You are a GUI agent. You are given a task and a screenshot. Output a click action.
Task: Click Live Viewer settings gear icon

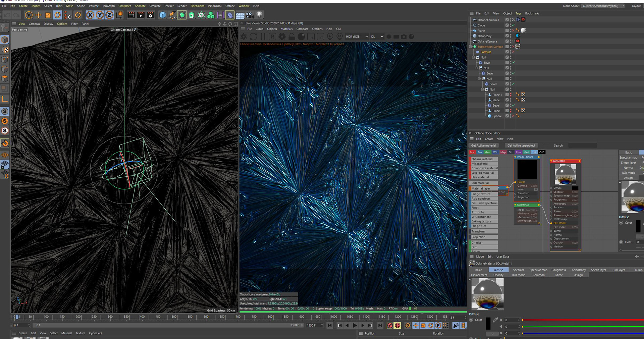[282, 37]
